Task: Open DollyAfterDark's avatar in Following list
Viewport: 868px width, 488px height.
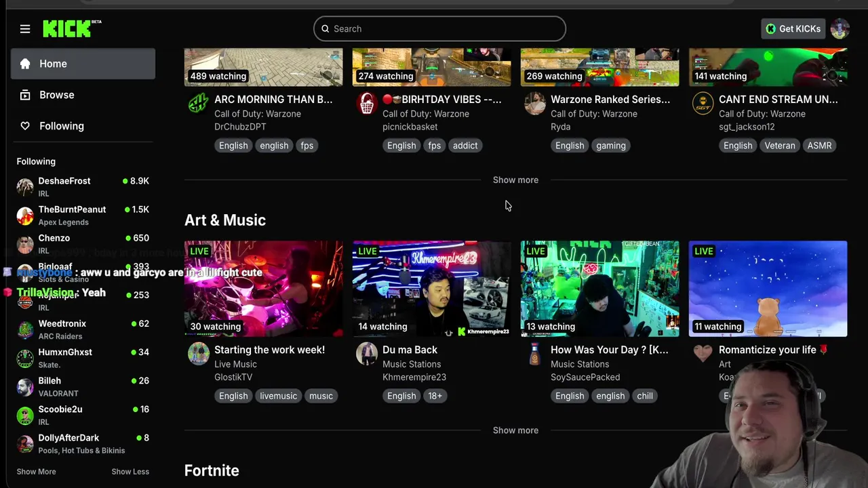Action: [x=25, y=443]
